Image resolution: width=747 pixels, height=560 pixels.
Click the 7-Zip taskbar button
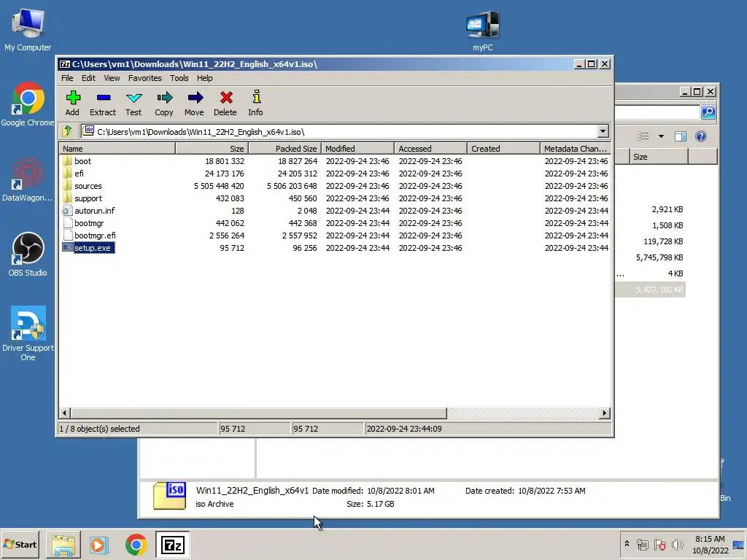click(172, 545)
